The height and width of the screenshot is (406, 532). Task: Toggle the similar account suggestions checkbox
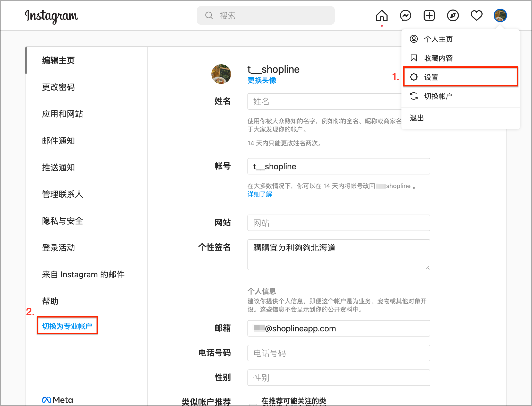tap(253, 405)
